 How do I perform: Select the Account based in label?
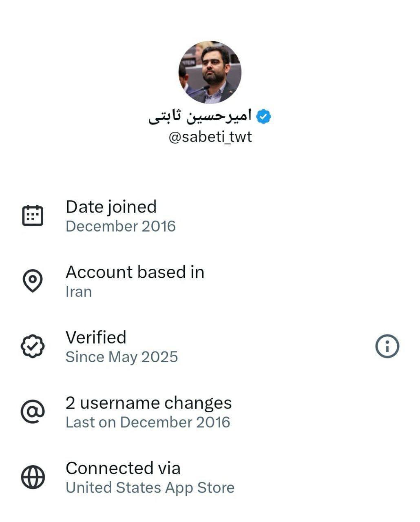(x=135, y=272)
